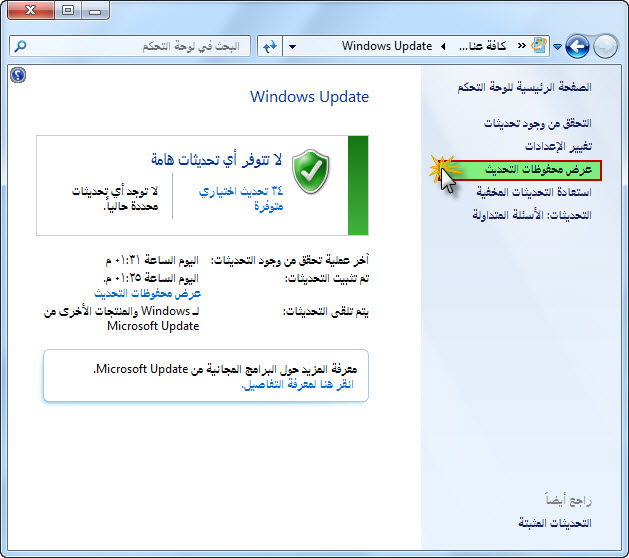The image size is (629, 558).
Task: Click the refresh icon beside address bar
Action: pyautogui.click(x=270, y=47)
